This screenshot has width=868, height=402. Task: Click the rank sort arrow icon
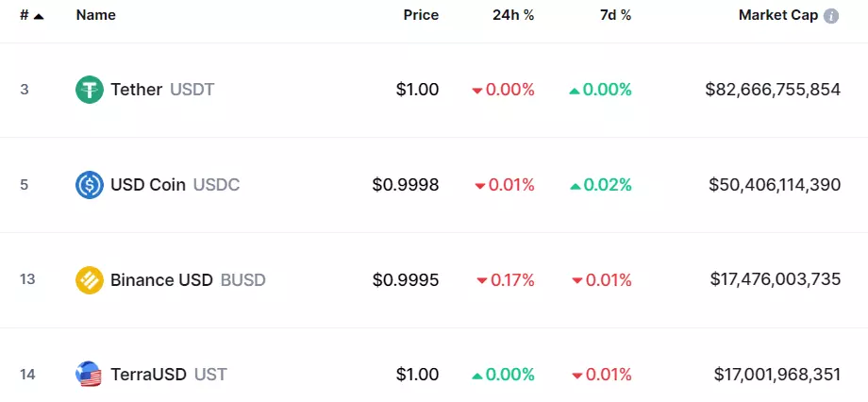pyautogui.click(x=38, y=16)
